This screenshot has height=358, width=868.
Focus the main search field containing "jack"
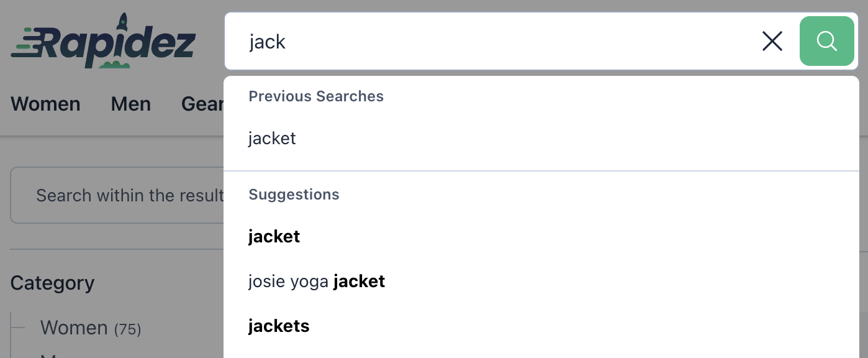(x=491, y=42)
